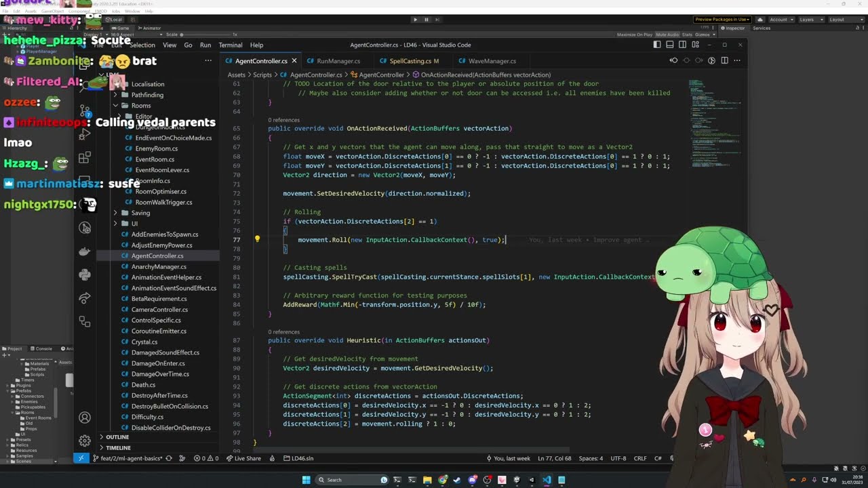Open the Accounts menu in activity bar
The width and height of the screenshot is (868, 488).
point(85,418)
